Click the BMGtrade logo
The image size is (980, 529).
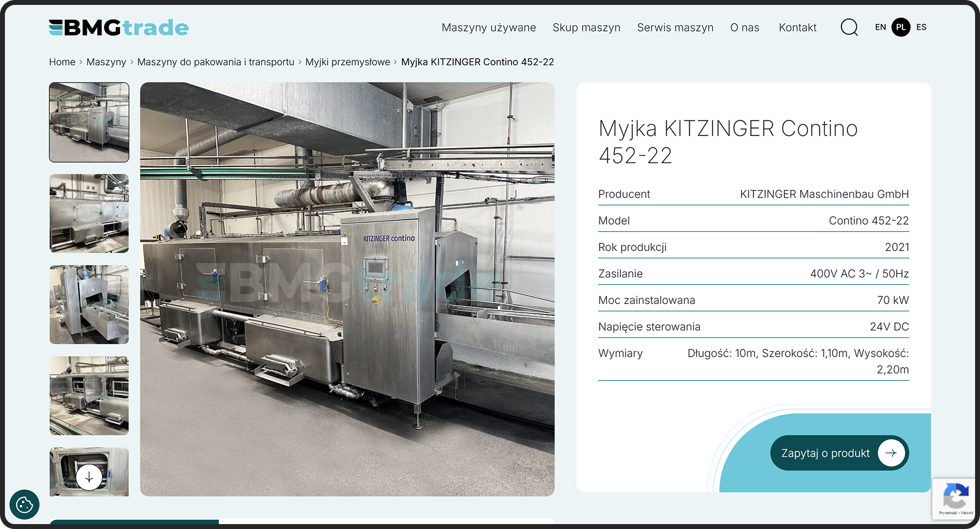pyautogui.click(x=119, y=28)
